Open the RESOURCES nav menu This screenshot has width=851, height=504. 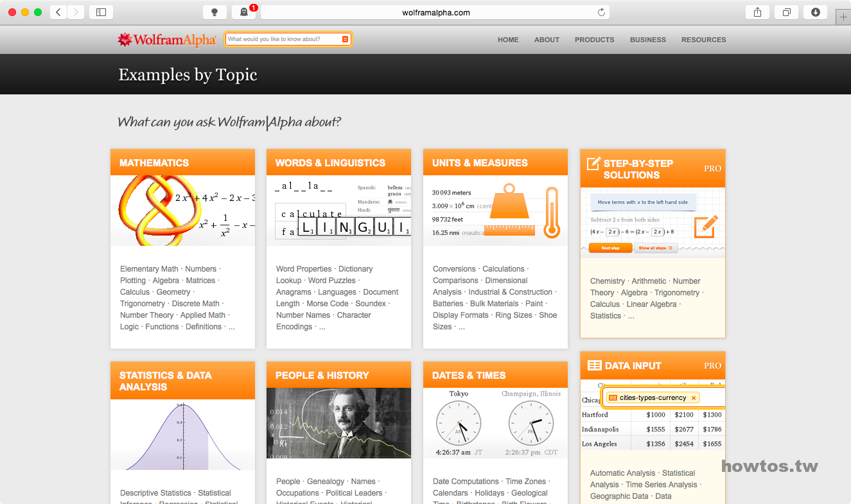(703, 40)
